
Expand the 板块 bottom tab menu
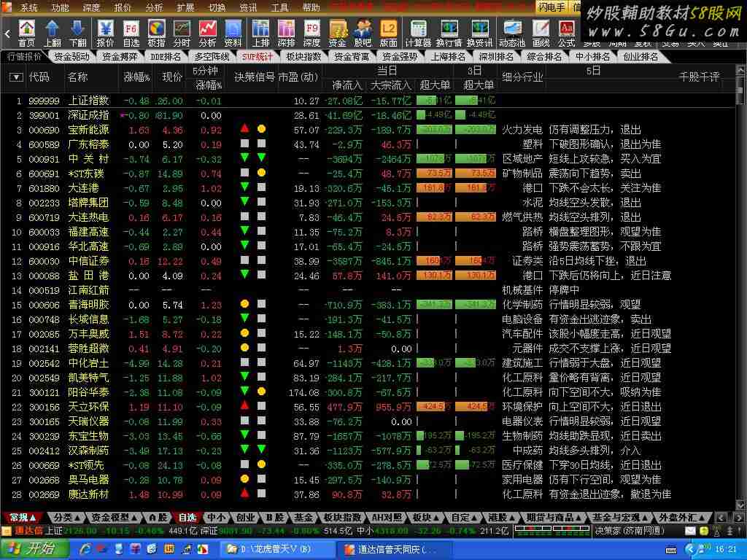425,517
